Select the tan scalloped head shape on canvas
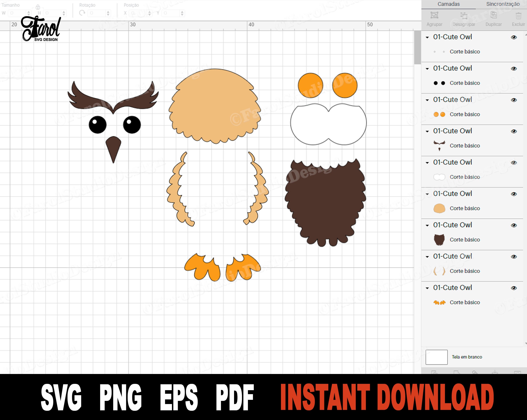This screenshot has width=527, height=420. [x=215, y=106]
